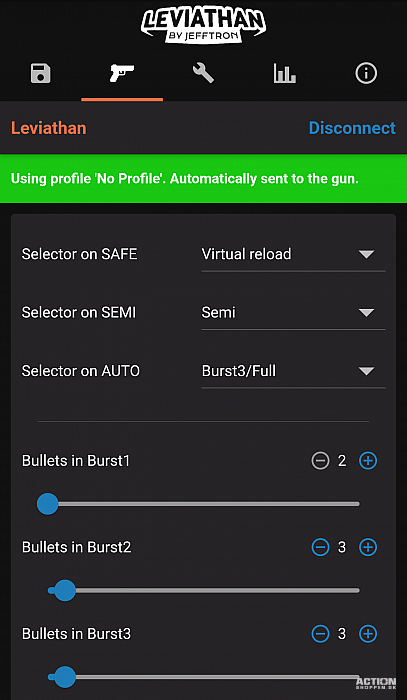Image resolution: width=407 pixels, height=700 pixels.
Task: Decrease Bullets in Burst3 with minus icon
Action: pyautogui.click(x=320, y=633)
